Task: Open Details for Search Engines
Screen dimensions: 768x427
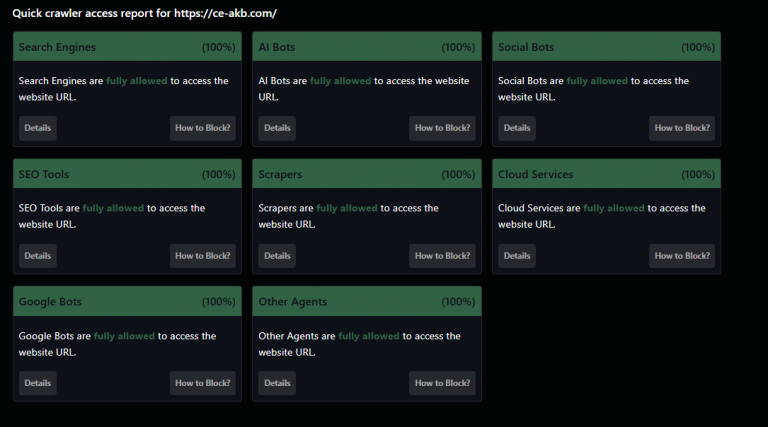Action: pyautogui.click(x=38, y=128)
